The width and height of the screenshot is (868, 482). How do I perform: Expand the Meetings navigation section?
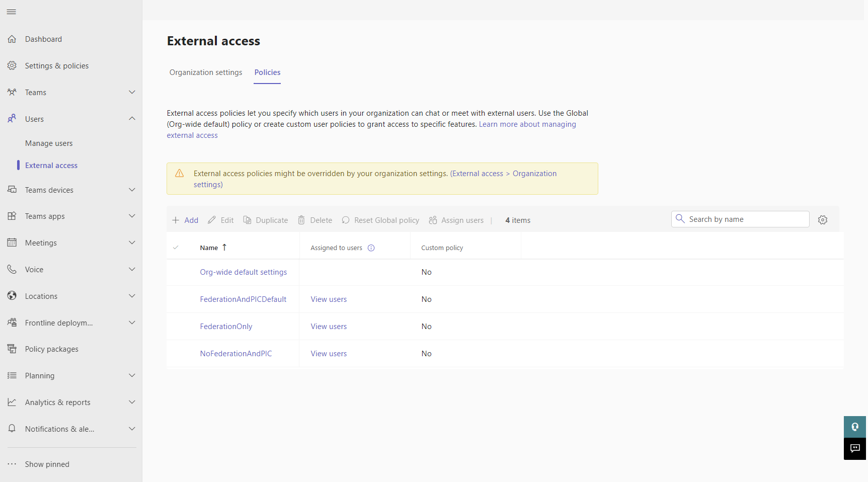132,243
